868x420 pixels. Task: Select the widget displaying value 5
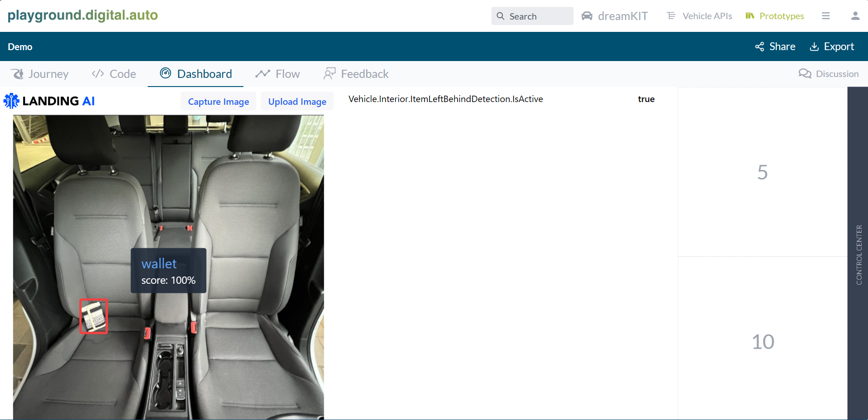point(762,172)
